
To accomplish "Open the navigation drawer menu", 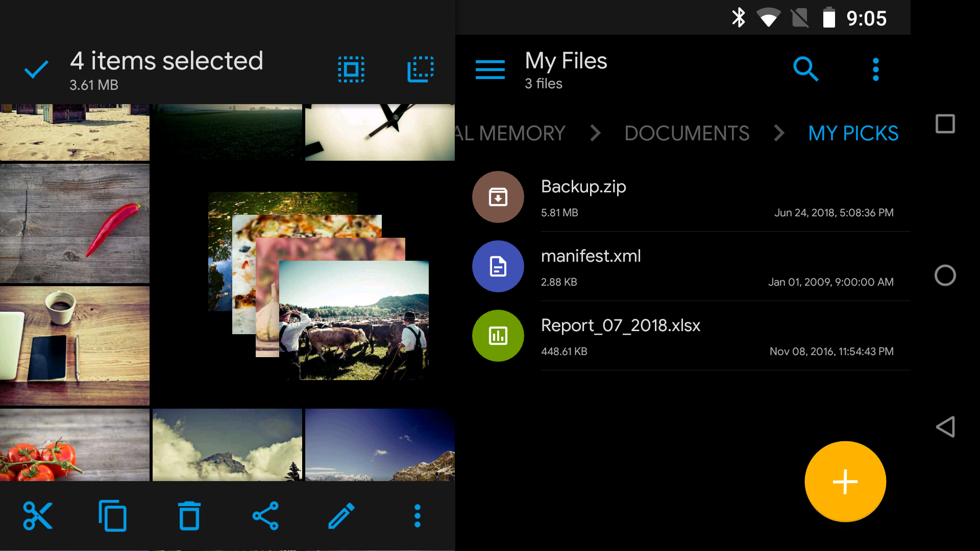I will [x=490, y=69].
